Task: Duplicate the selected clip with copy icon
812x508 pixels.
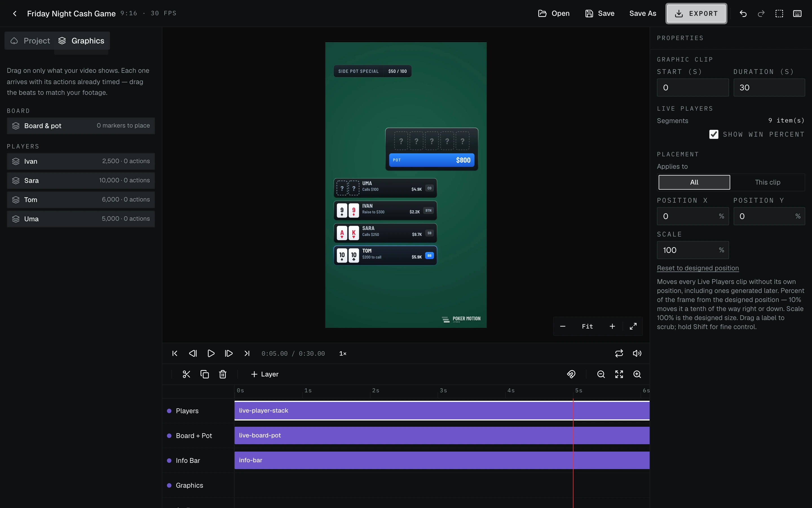Action: coord(204,374)
